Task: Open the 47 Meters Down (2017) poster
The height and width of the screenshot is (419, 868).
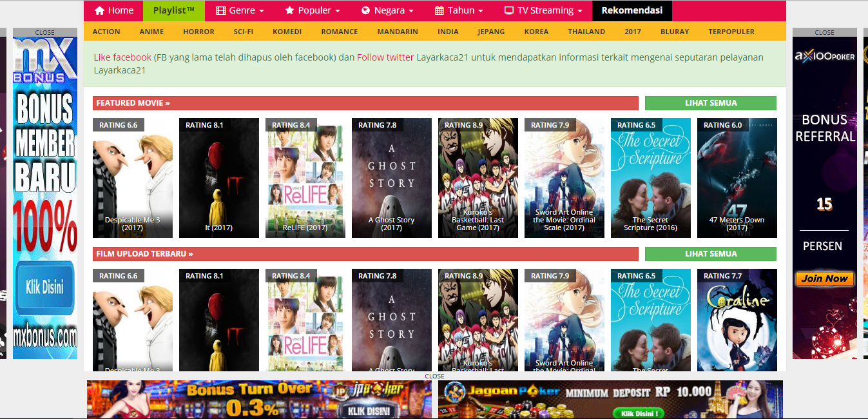Action: (737, 178)
